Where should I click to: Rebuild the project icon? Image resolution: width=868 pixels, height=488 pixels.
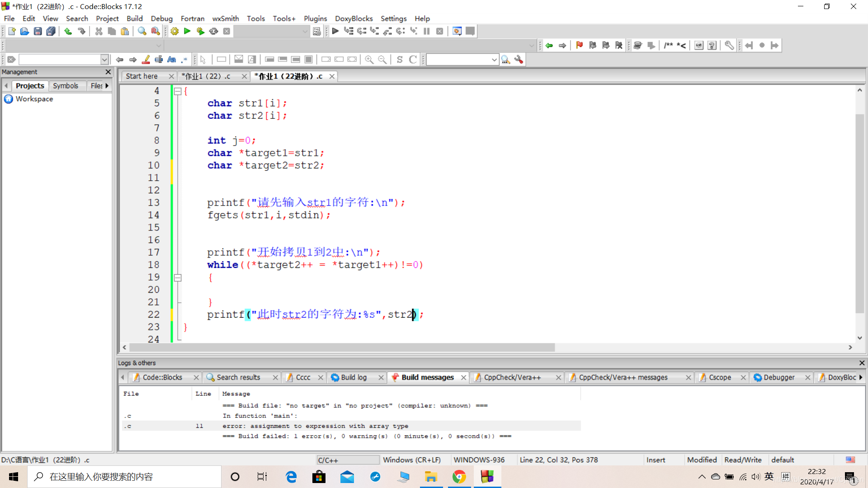213,31
